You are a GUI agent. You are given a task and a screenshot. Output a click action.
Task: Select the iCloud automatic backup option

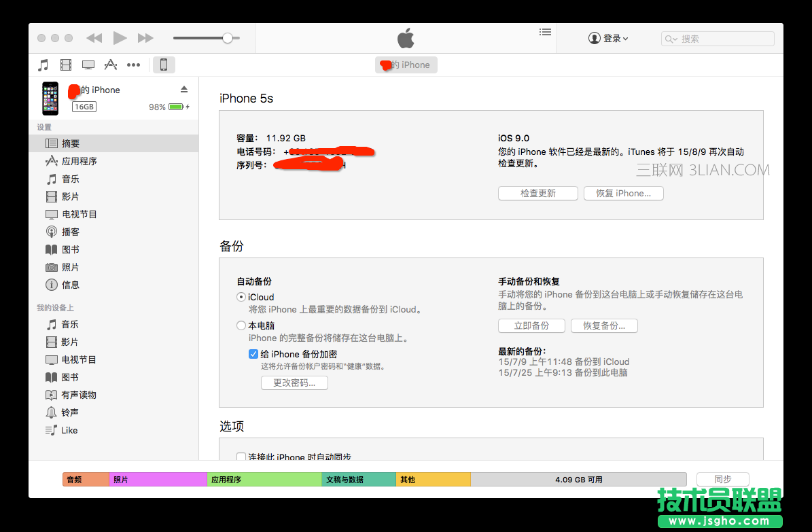[x=241, y=297]
